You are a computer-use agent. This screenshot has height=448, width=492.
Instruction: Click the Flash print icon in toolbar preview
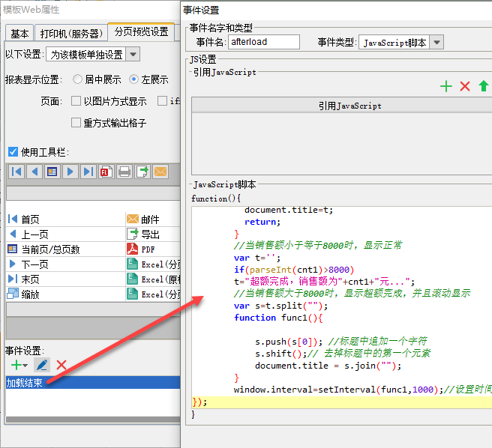coord(106,172)
